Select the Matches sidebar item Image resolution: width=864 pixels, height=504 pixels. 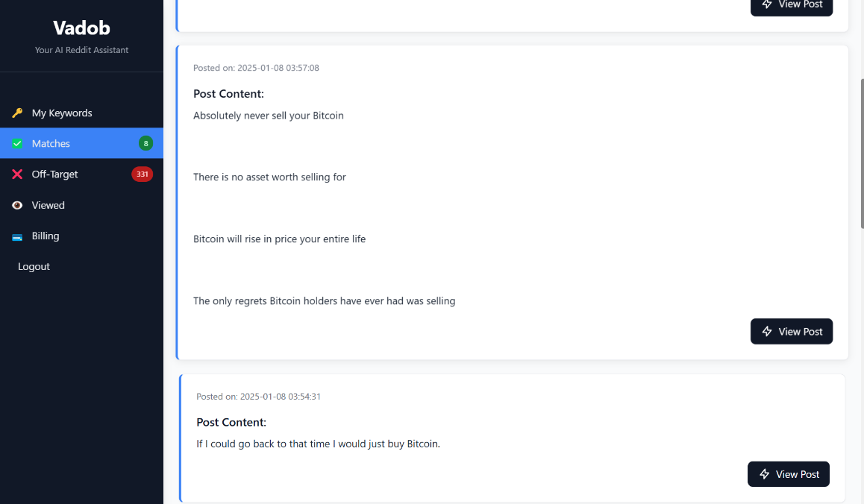click(81, 143)
